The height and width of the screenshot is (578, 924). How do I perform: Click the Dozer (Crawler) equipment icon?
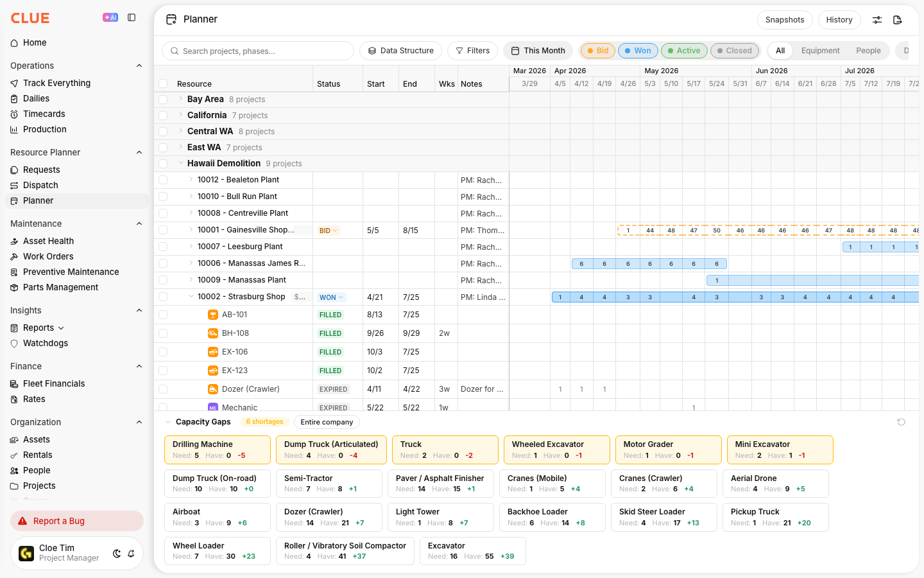coord(213,389)
